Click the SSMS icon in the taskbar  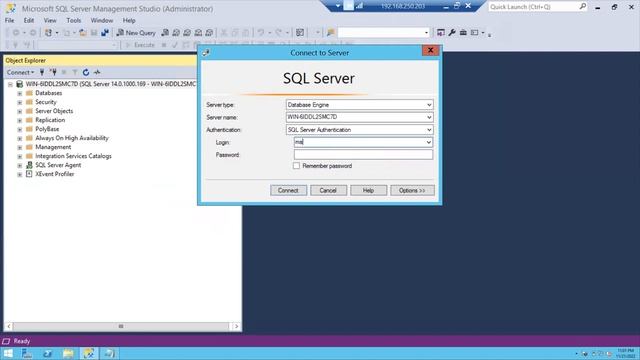(x=89, y=353)
